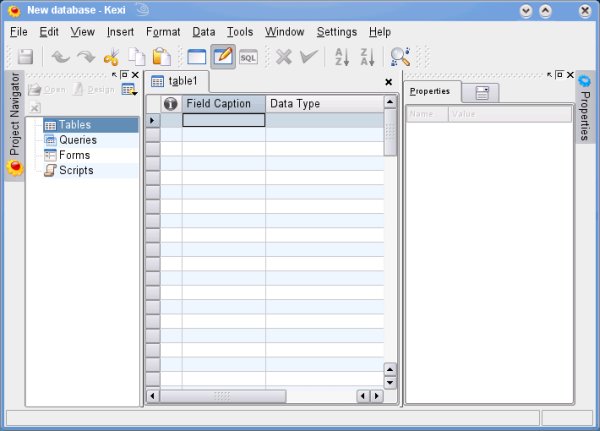600x431 pixels.
Task: Select Scripts in Project Navigator
Action: 91,170
